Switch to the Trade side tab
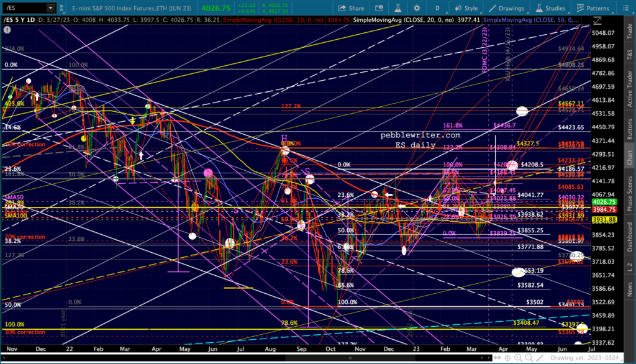 point(630,31)
